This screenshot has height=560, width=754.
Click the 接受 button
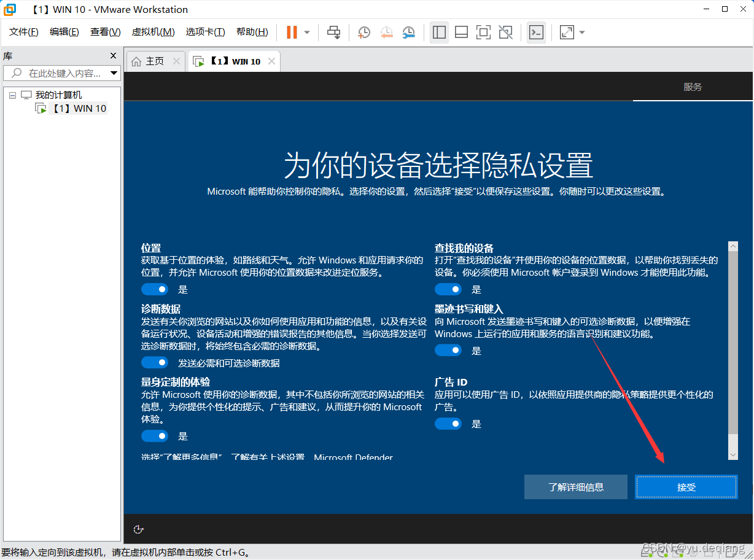(x=686, y=487)
